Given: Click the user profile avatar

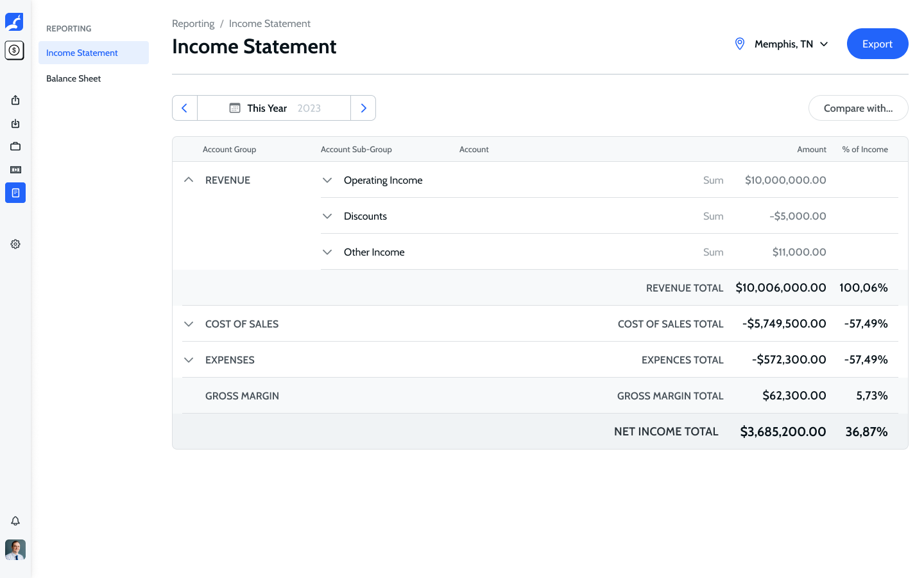Looking at the screenshot, I should 15,550.
